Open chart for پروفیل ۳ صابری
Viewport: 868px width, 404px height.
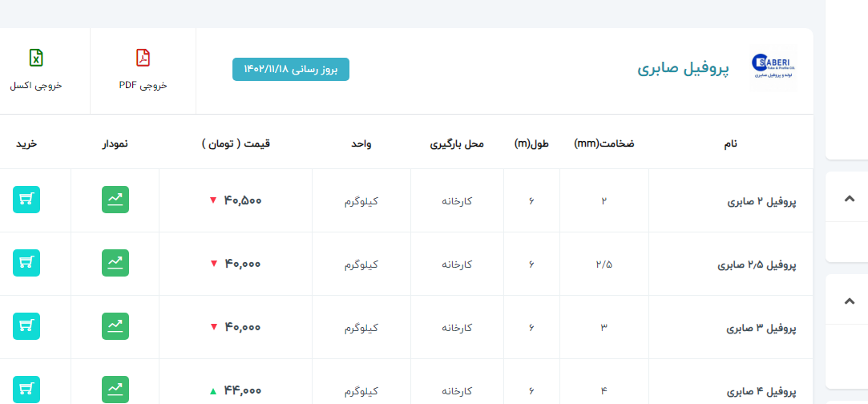pyautogui.click(x=115, y=325)
